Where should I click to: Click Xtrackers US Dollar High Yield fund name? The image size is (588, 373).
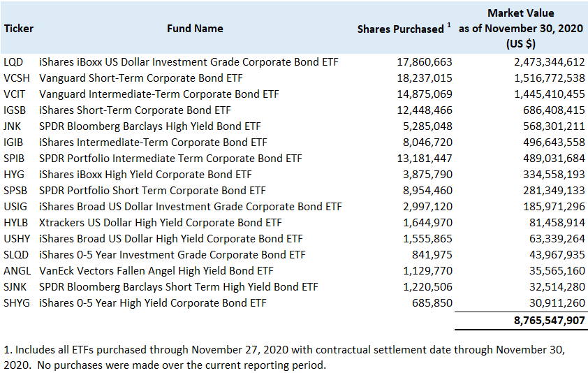pos(161,223)
